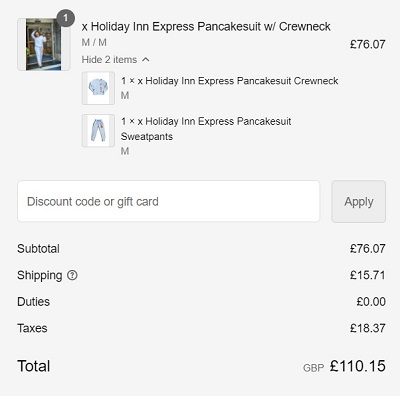
Task: Click the Shipping cost £15.71
Action: pyautogui.click(x=368, y=275)
